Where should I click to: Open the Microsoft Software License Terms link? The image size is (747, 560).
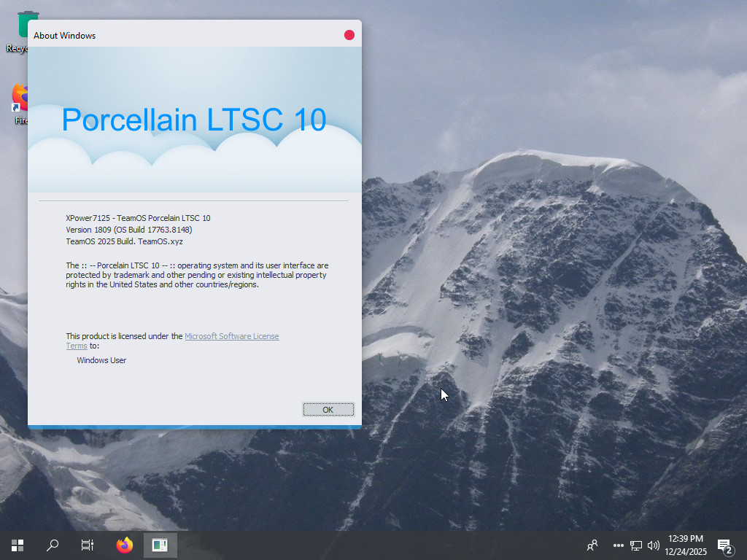(x=231, y=336)
